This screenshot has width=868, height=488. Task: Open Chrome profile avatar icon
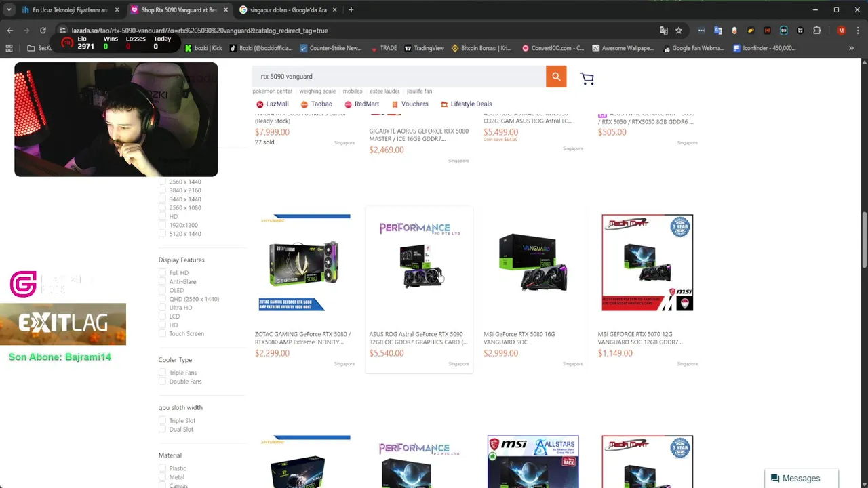coord(842,30)
